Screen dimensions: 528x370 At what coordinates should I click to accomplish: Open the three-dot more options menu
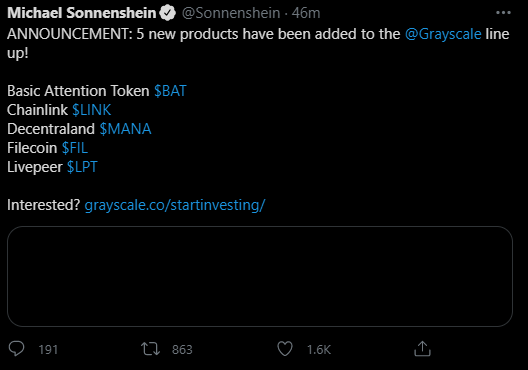pos(503,13)
